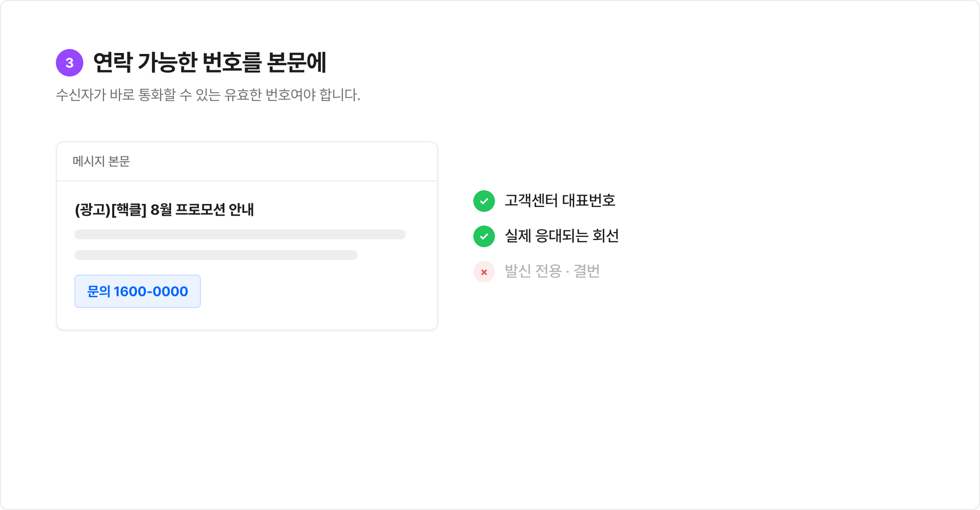
Task: Click the grayed 발신 전용 · 결번 label
Action: [552, 271]
